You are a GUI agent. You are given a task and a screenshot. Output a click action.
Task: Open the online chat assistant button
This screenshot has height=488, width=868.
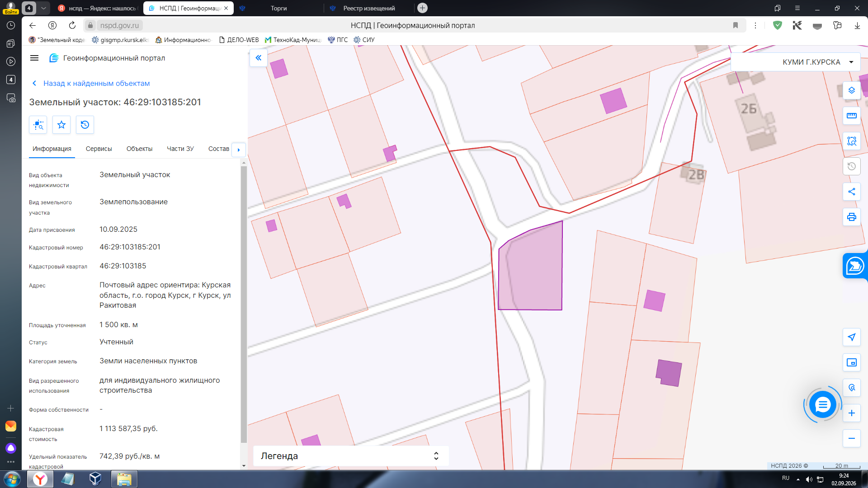click(822, 404)
